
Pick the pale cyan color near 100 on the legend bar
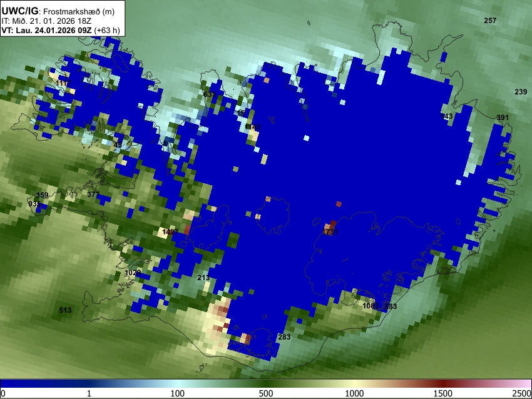coord(178,384)
